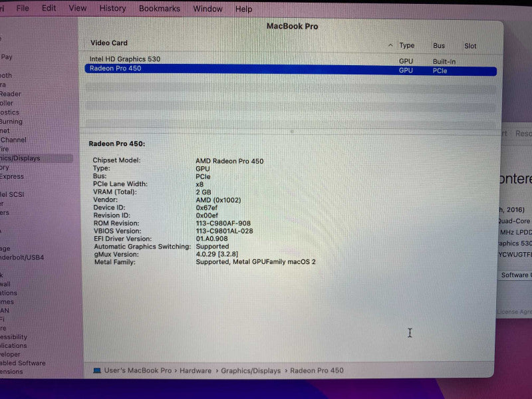Open the File menu
532x399 pixels.
click(x=23, y=8)
